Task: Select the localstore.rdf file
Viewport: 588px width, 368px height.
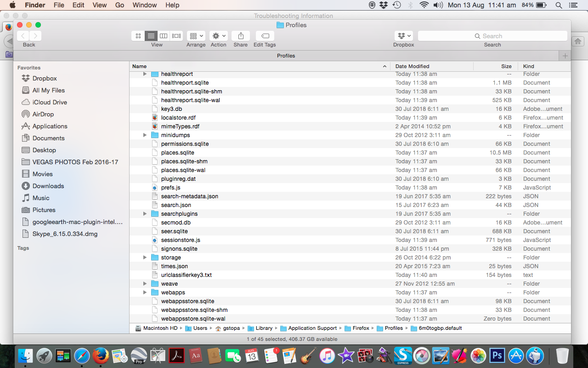Action: pos(350,118)
